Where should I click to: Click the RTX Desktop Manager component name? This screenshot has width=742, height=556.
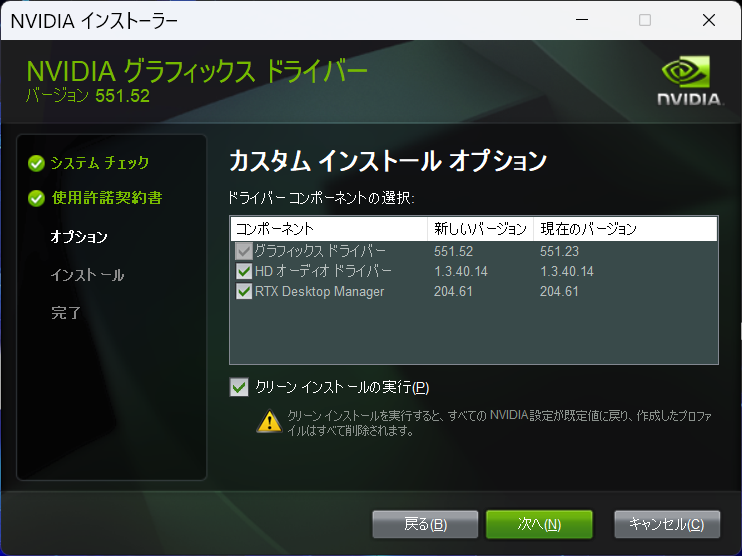[319, 291]
